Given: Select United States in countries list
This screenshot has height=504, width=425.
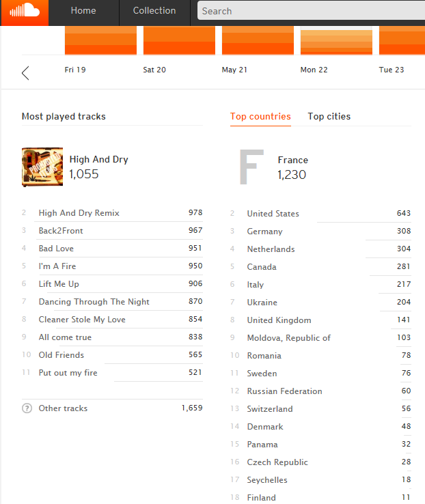Looking at the screenshot, I should [273, 214].
